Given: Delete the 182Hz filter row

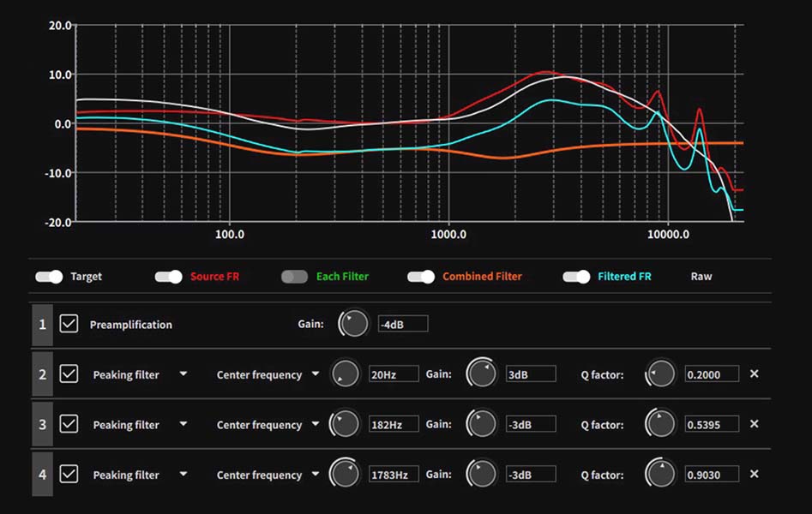Looking at the screenshot, I should coord(754,424).
